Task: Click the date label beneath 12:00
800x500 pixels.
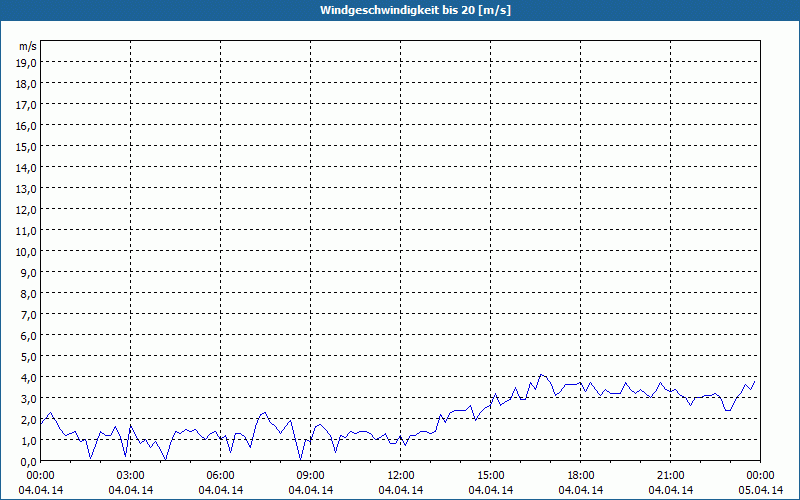Action: pos(400,490)
